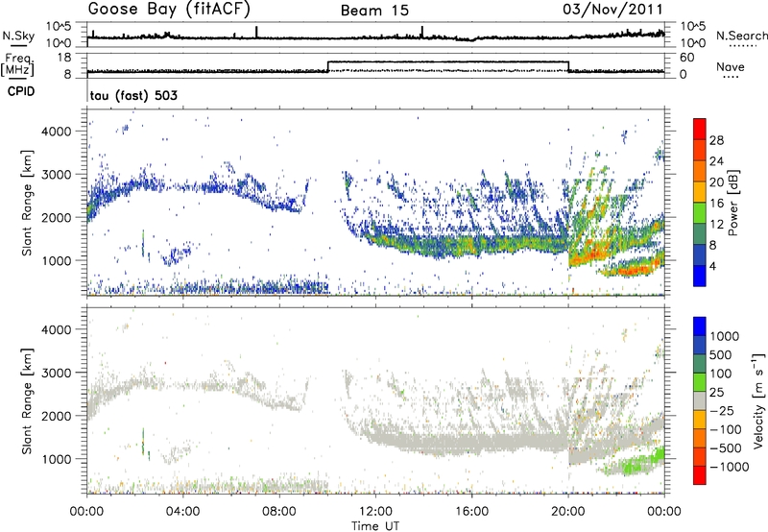Click the '60' Nave axis value
This screenshot has width=768, height=532.
click(687, 58)
